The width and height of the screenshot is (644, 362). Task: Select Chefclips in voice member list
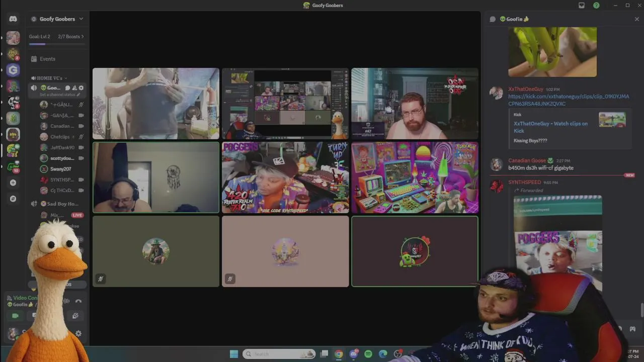pyautogui.click(x=62, y=137)
